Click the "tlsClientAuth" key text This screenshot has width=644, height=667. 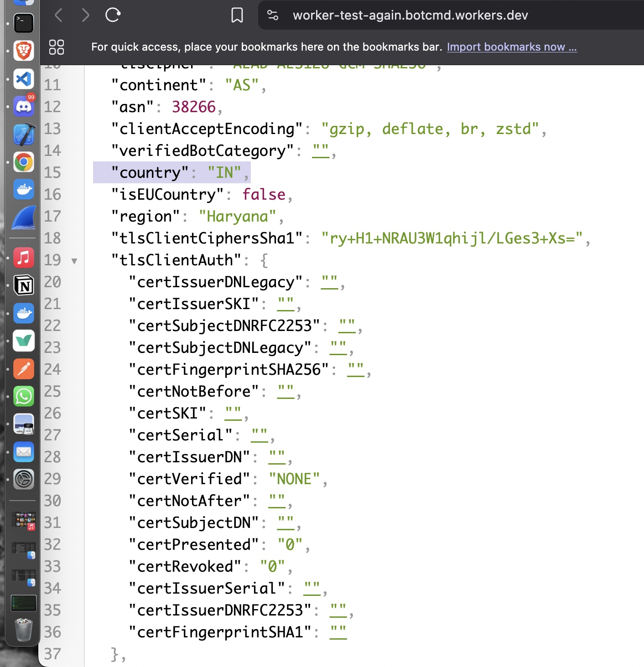pyautogui.click(x=177, y=260)
